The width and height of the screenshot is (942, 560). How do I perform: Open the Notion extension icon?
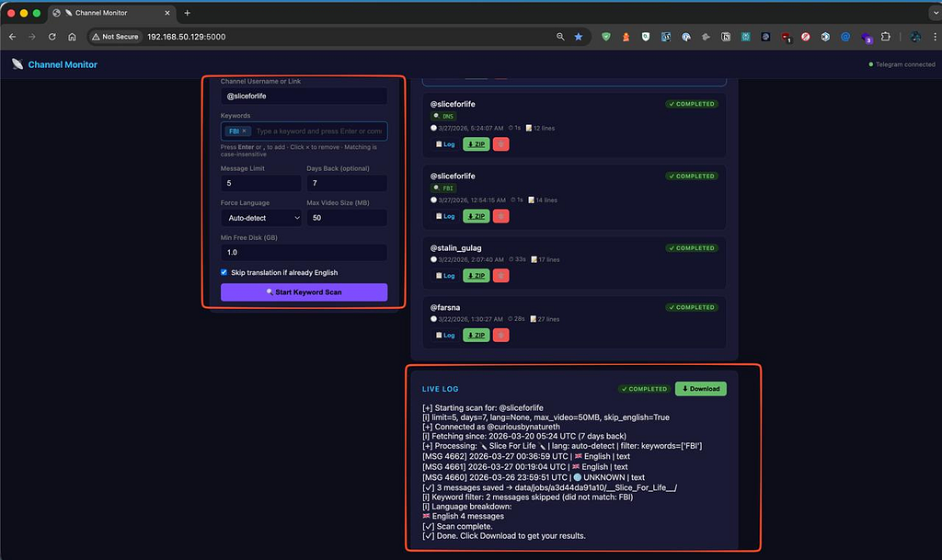(x=726, y=37)
